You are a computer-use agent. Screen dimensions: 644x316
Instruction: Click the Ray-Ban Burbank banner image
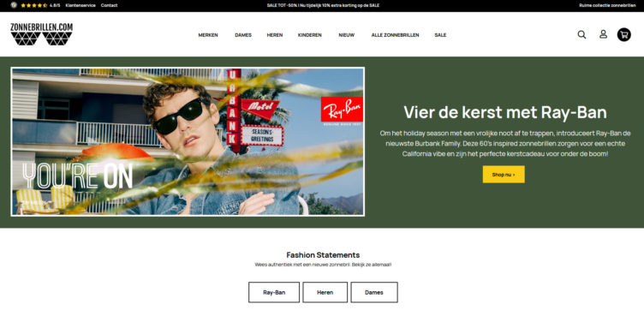click(x=188, y=141)
